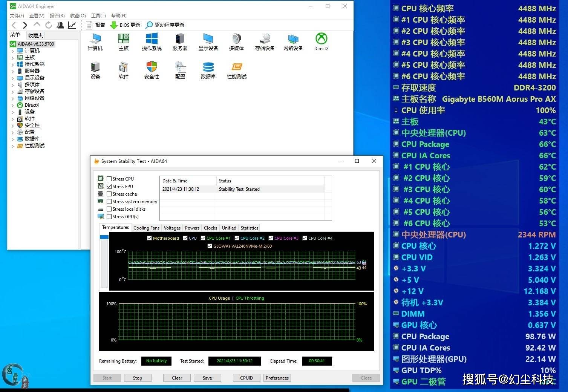Click the blue graph scale slider bar
Screen dimensions: 568x392
[104, 237]
